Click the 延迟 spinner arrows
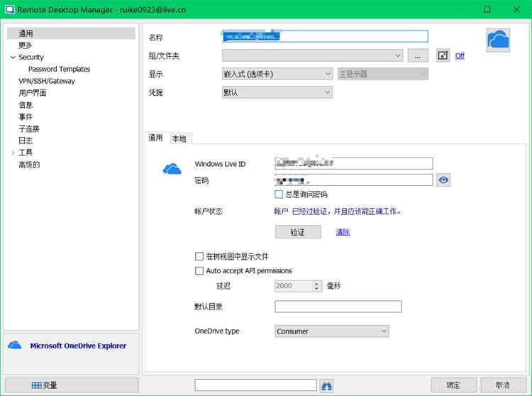This screenshot has width=532, height=396. [316, 286]
